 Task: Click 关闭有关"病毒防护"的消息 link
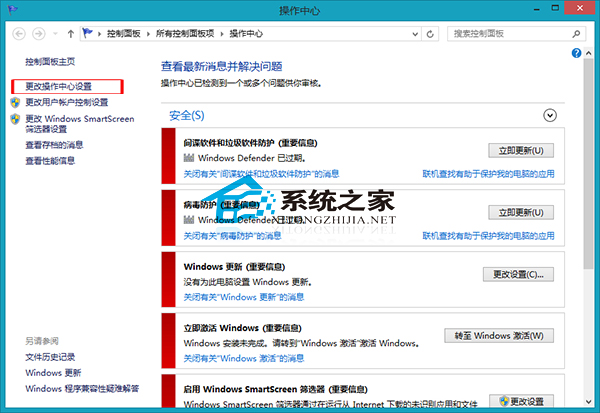[x=232, y=235]
